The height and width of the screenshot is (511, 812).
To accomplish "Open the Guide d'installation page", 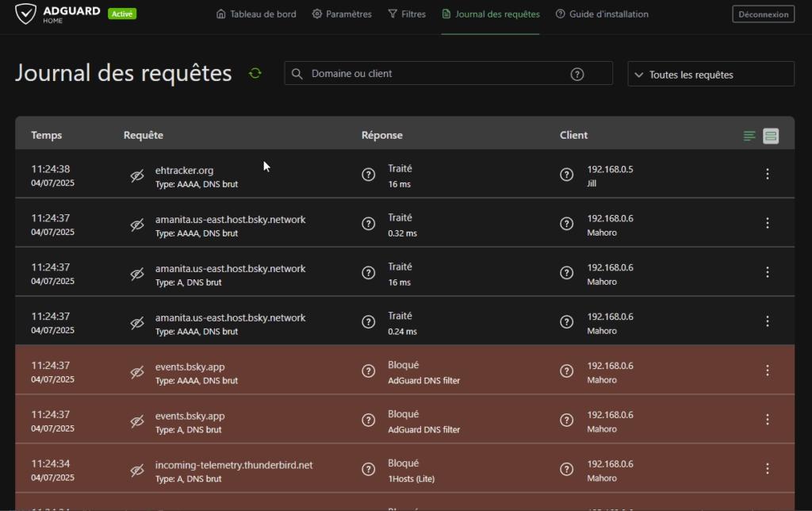I will 602,14.
